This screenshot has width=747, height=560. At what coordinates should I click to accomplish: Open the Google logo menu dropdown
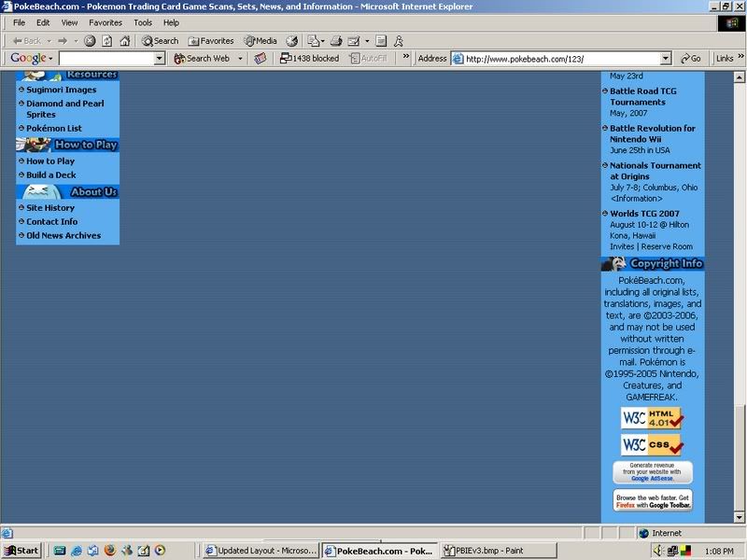50,59
